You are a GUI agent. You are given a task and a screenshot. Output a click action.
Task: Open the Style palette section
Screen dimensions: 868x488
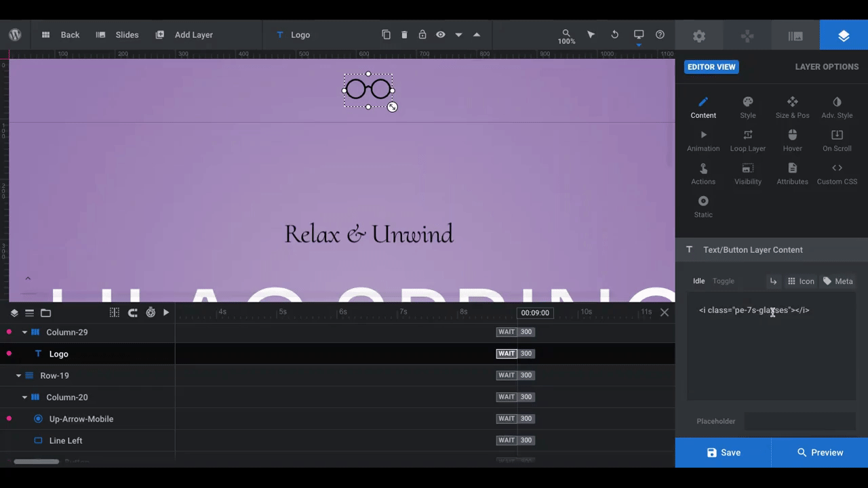(x=748, y=108)
